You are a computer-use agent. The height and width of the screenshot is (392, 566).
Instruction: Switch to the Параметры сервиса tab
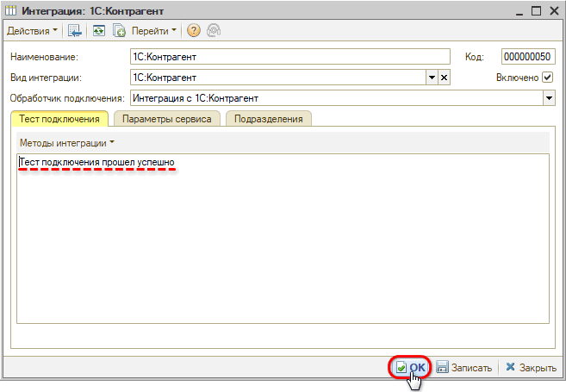[x=166, y=119]
